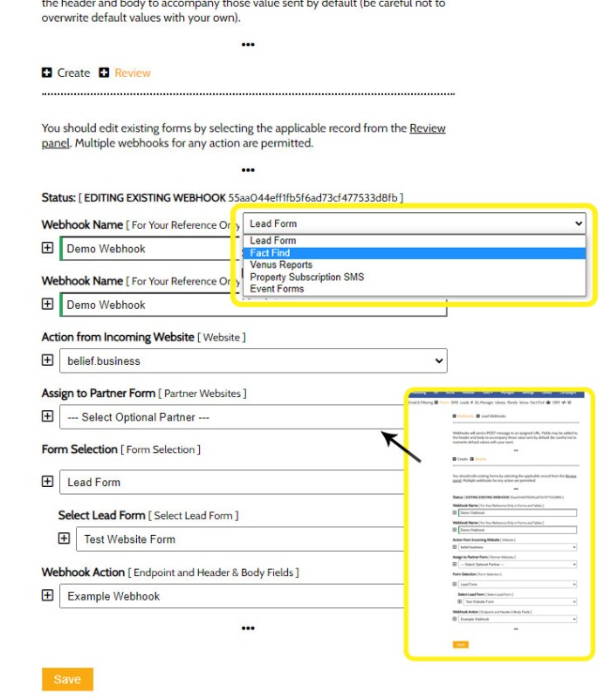Viewport: 611px width, 700px height.
Task: Open the Test Website Form dropdown
Action: click(236, 539)
